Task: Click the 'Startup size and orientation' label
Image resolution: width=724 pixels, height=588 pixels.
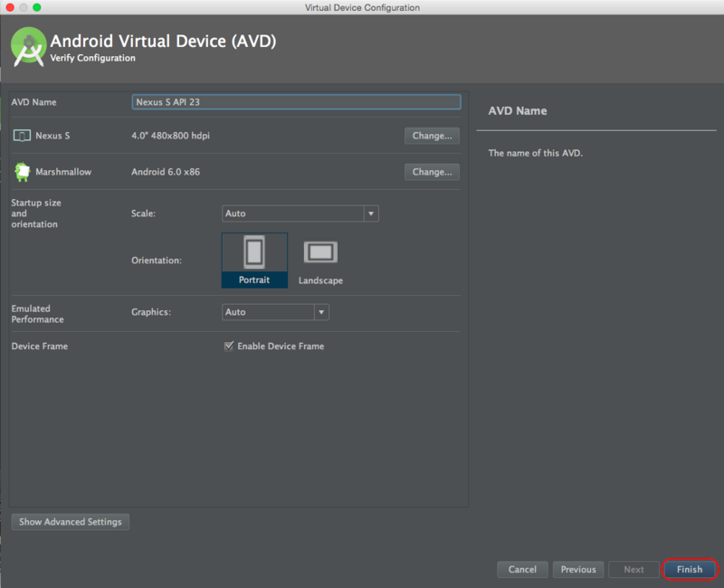Action: (x=36, y=213)
